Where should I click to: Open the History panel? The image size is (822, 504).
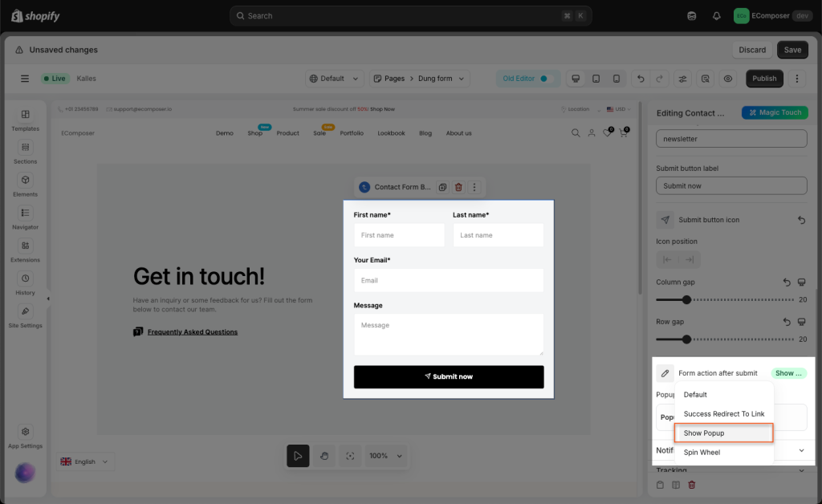coord(25,283)
